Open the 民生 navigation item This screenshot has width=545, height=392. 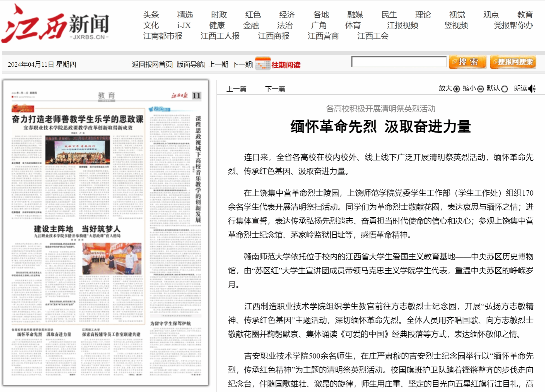tap(389, 15)
